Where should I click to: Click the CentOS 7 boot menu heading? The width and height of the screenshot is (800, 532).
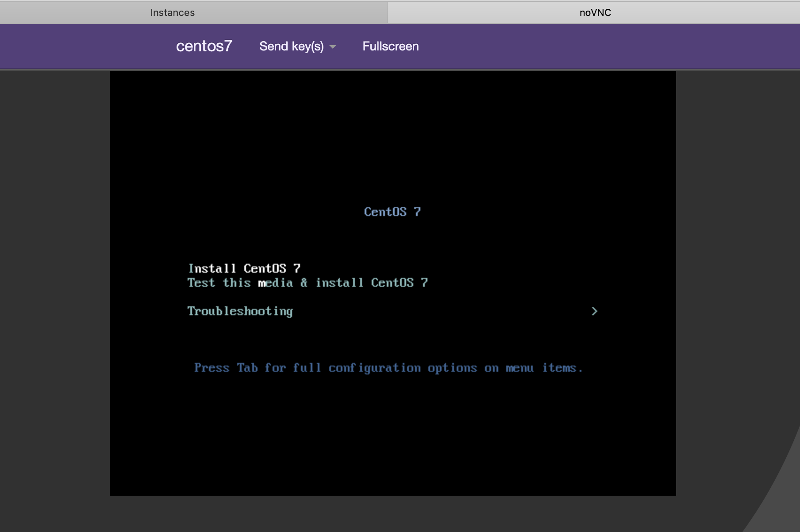pyautogui.click(x=392, y=212)
